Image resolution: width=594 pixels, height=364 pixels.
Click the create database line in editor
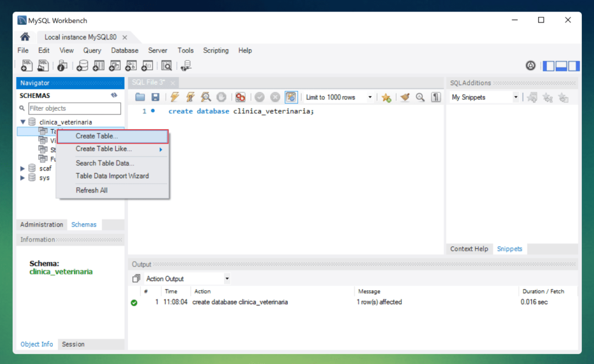point(241,111)
